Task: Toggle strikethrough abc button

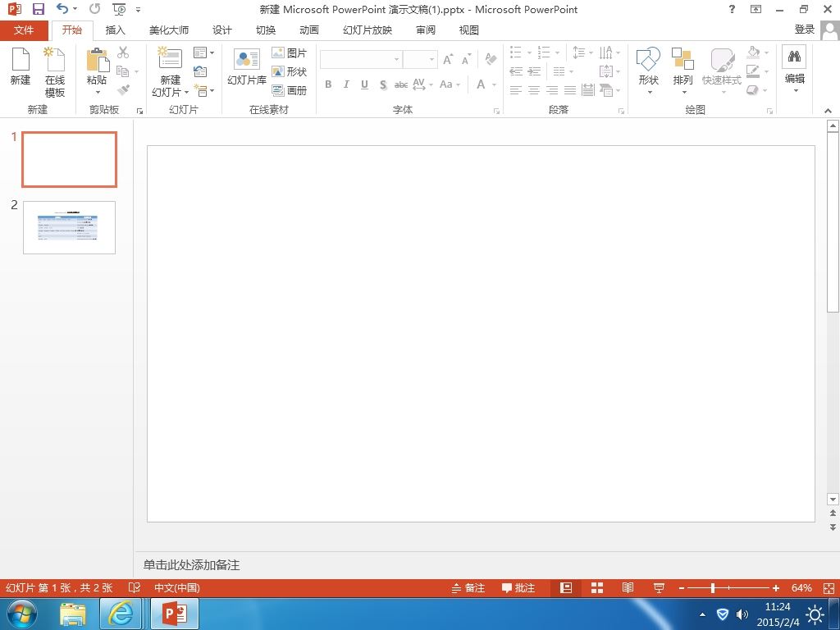Action: tap(401, 84)
